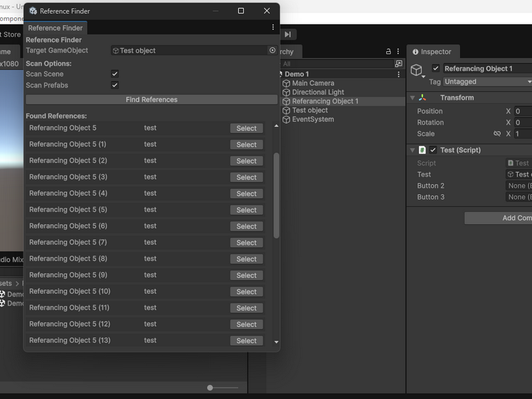Open the Reference Finder tab options menu
Viewport: 532px width, 399px height.
point(273,27)
